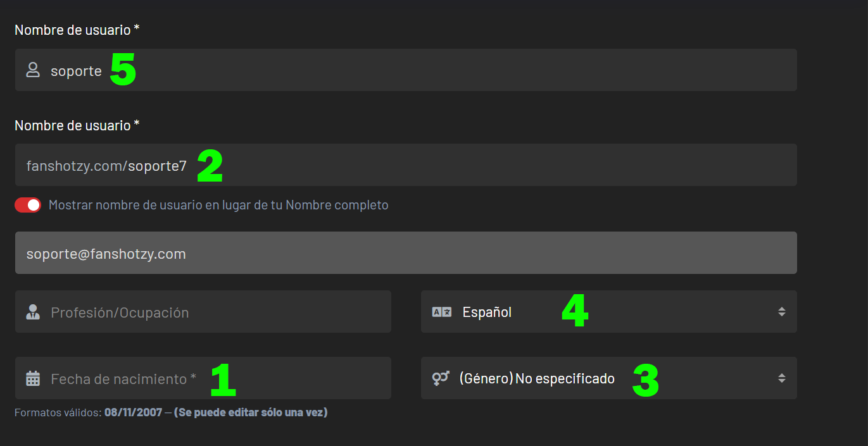868x446 pixels.
Task: Open the '(Género) No especificado' dropdown
Action: pos(609,378)
